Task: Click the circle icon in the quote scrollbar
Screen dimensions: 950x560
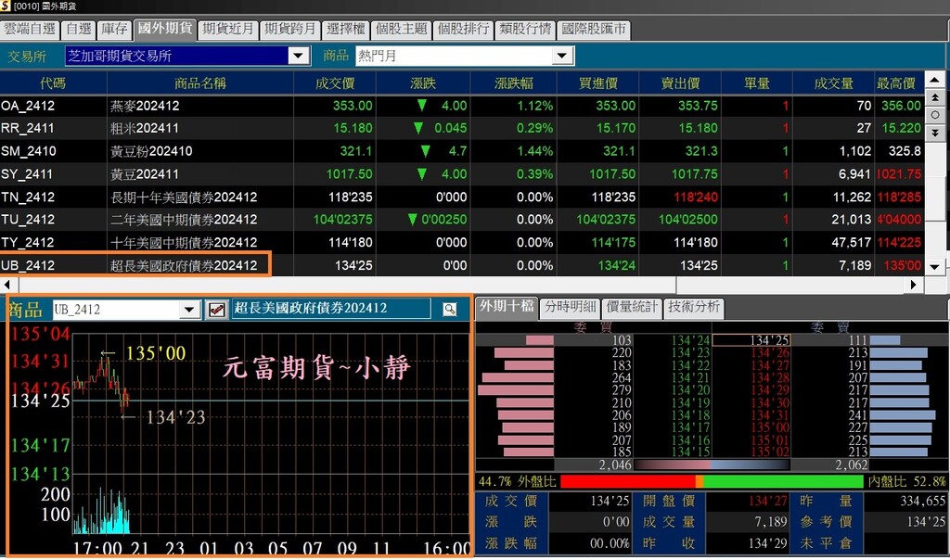Action: 935,114
